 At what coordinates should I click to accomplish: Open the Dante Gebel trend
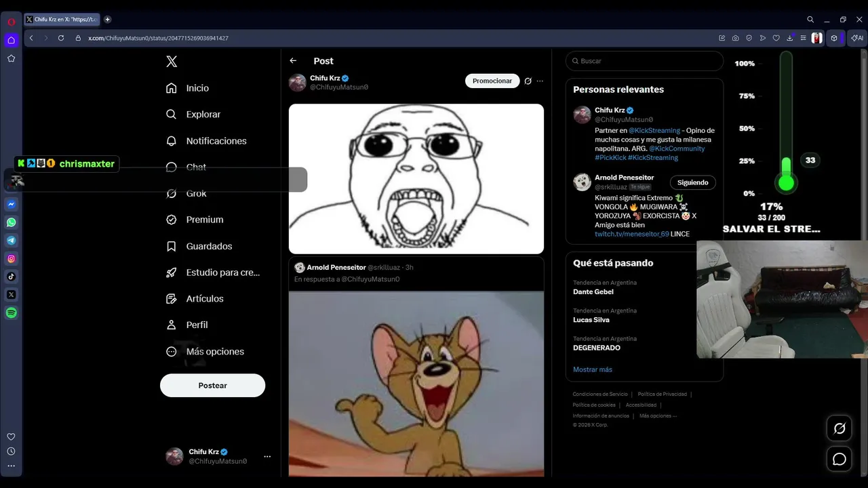(593, 292)
